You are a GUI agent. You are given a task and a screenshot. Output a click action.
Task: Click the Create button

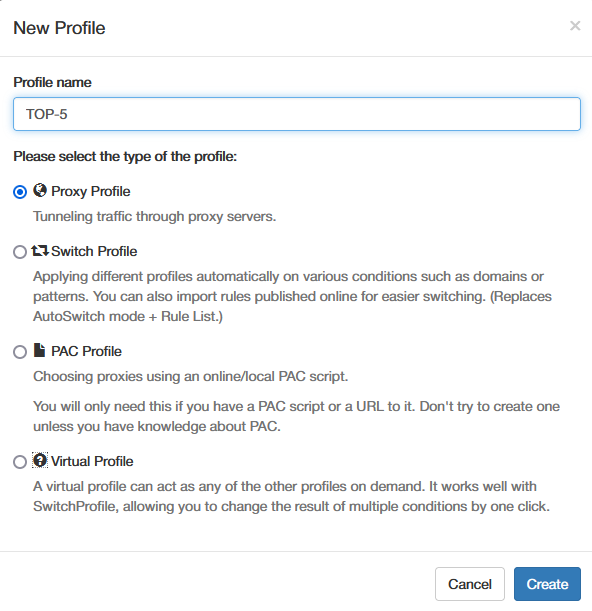(547, 584)
